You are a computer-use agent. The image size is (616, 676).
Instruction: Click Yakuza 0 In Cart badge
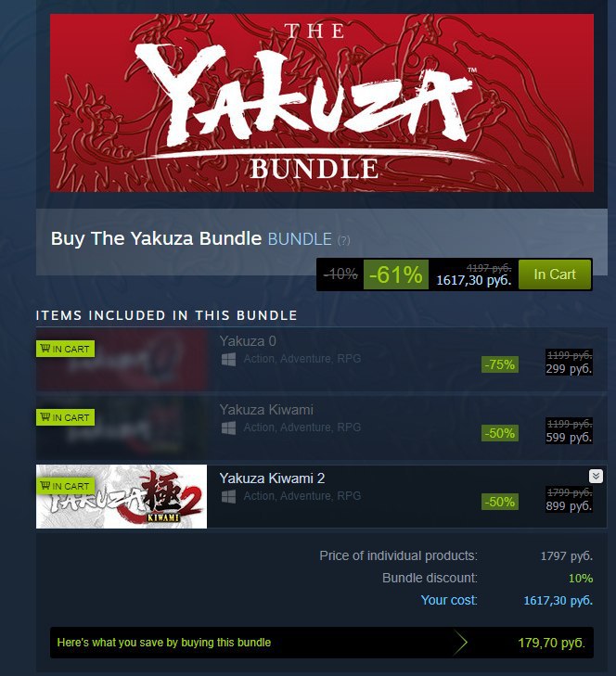coord(65,349)
